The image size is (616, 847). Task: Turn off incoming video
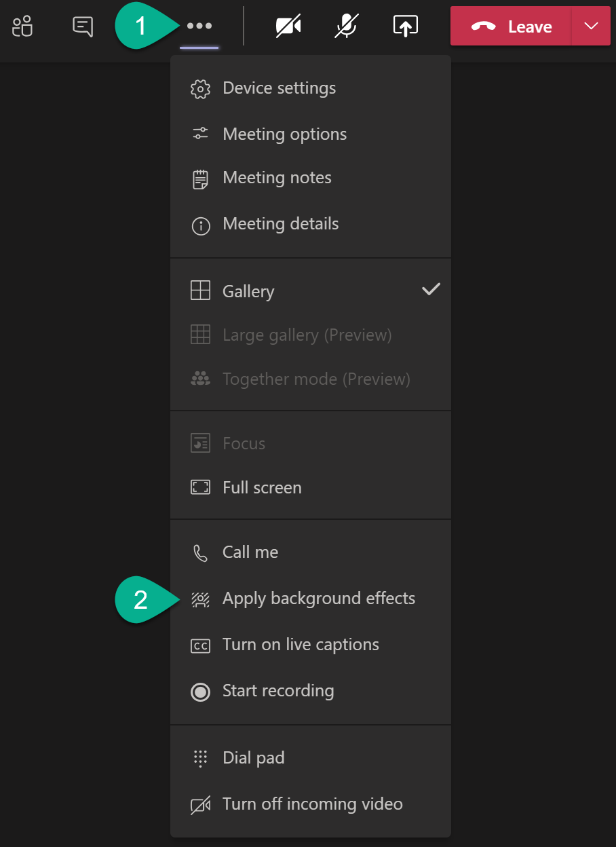coord(312,804)
